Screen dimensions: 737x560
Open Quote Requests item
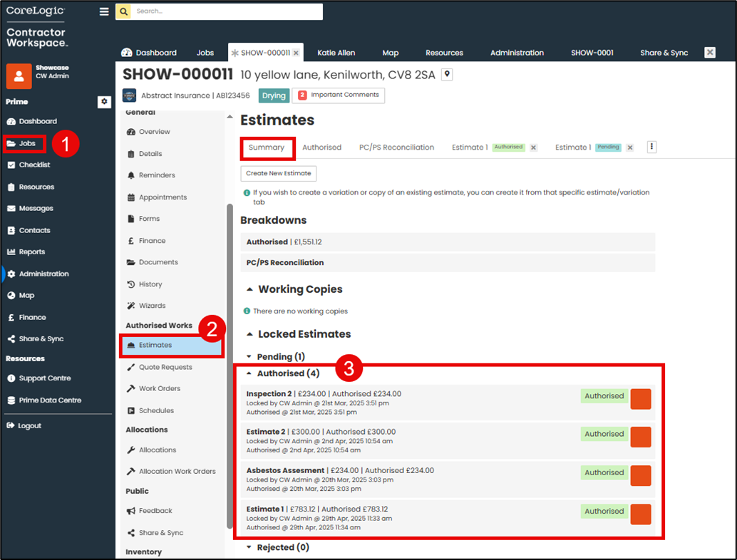click(160, 367)
